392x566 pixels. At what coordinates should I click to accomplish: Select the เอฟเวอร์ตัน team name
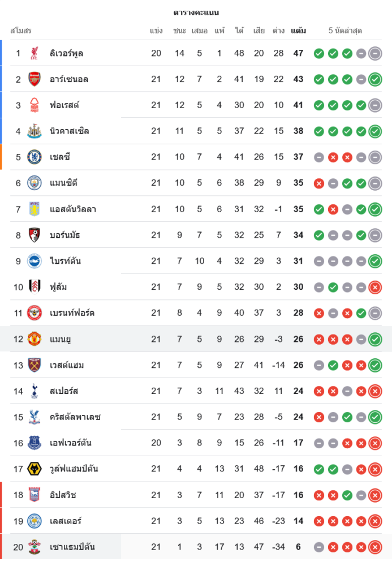click(71, 443)
